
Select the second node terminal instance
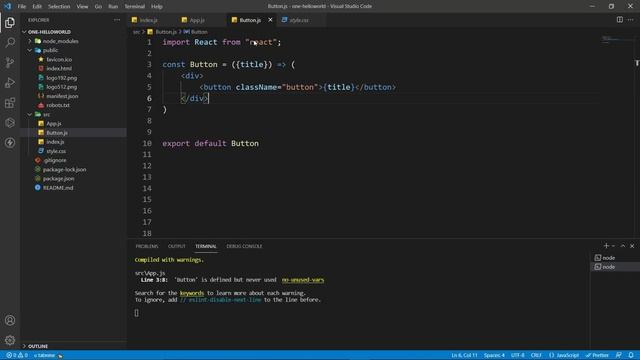[615, 267]
